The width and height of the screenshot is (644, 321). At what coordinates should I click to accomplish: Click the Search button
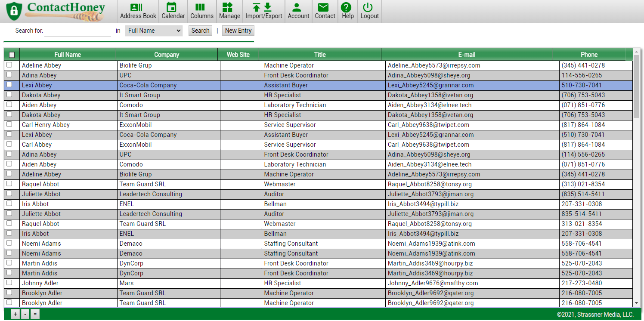coord(200,31)
